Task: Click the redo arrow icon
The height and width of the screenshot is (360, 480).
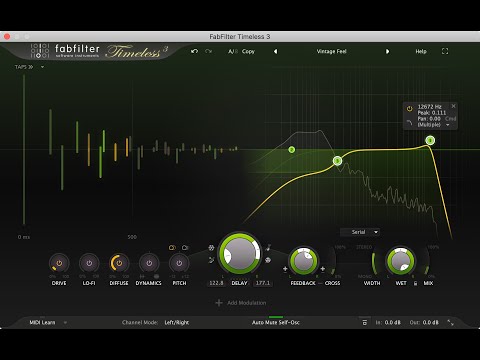Action: point(209,51)
